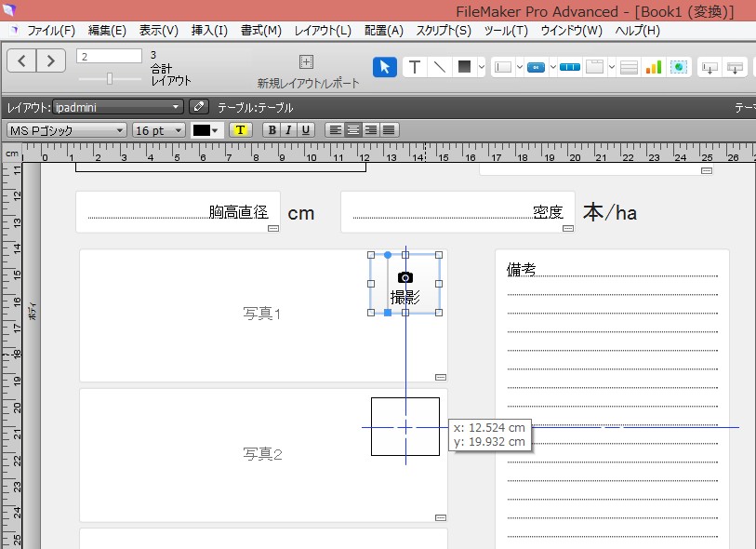Select the pointer selection tool
The image size is (756, 549).
tap(385, 67)
